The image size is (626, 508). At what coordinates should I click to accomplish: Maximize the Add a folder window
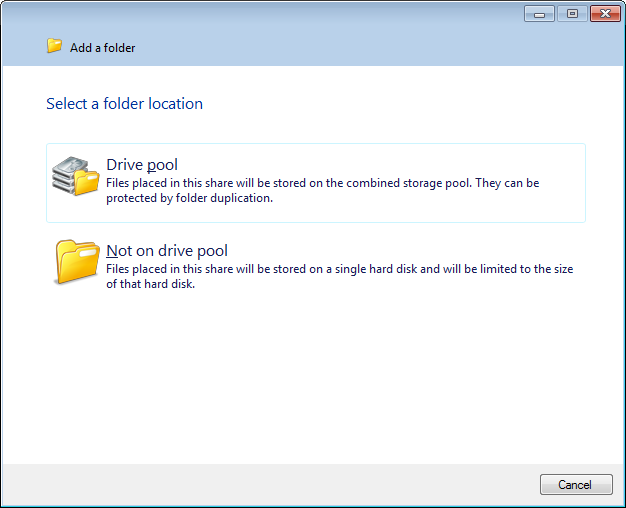pyautogui.click(x=572, y=14)
